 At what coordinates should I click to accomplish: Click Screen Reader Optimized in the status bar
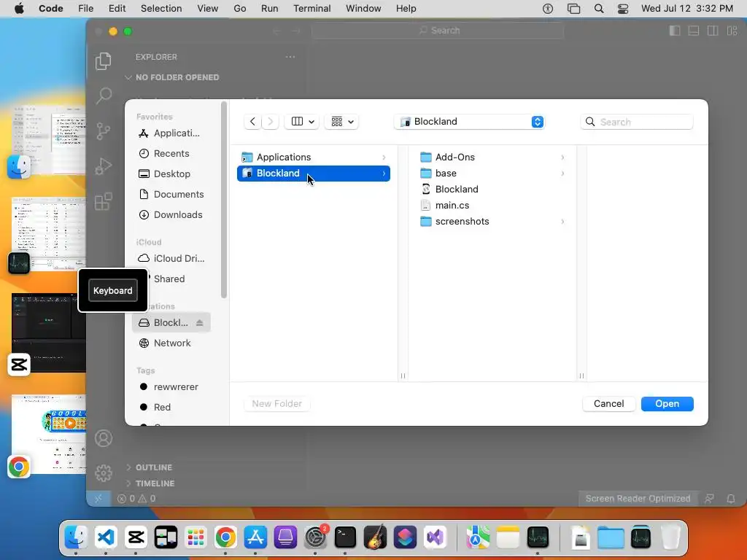pos(638,499)
